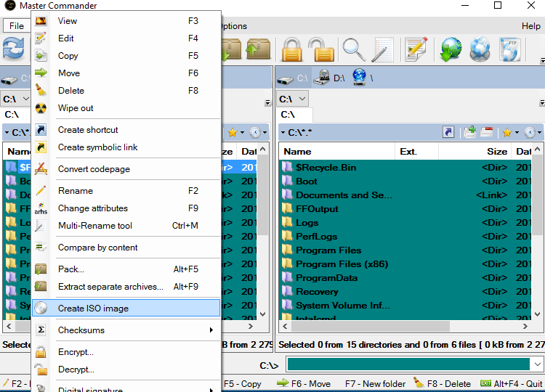
Task: Click the magnifying glass search icon
Action: click(354, 50)
